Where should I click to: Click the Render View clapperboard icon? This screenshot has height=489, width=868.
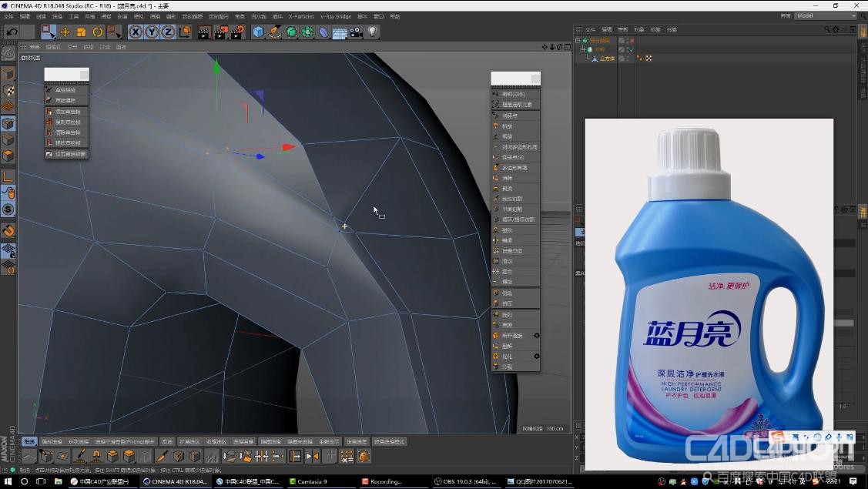(x=203, y=32)
